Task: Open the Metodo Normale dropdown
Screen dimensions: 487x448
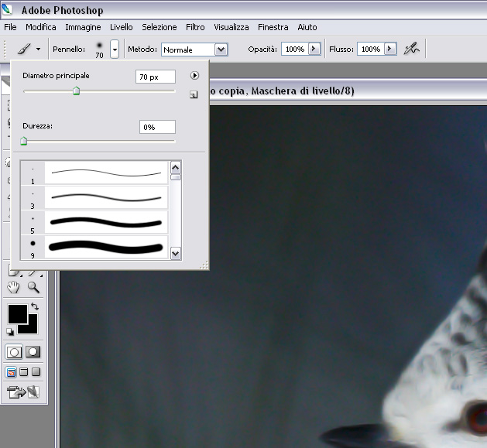Action: pos(221,50)
